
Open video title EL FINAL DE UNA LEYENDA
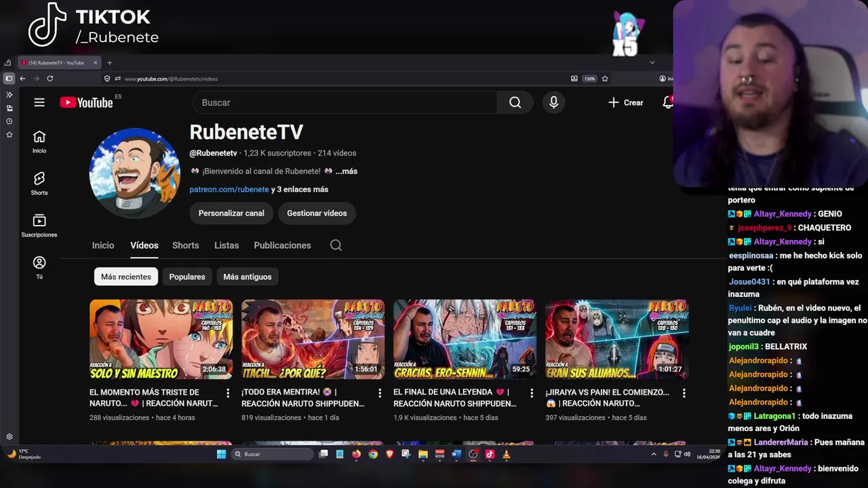455,398
